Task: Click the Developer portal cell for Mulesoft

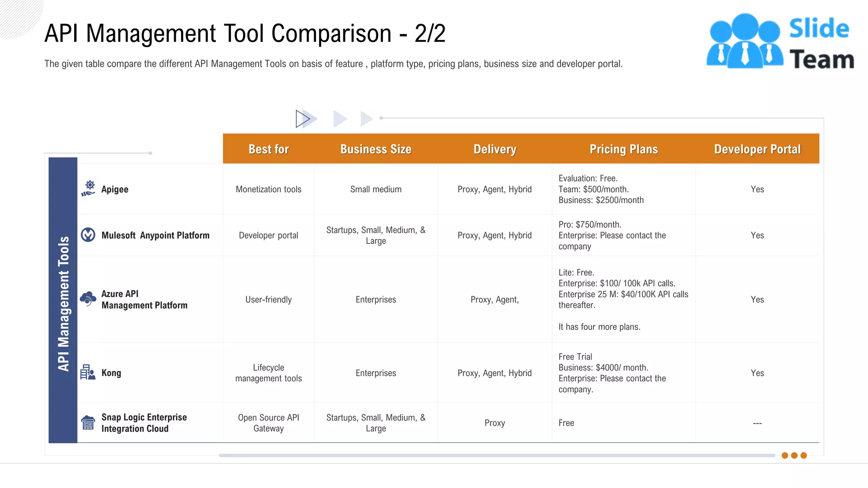Action: 269,235
